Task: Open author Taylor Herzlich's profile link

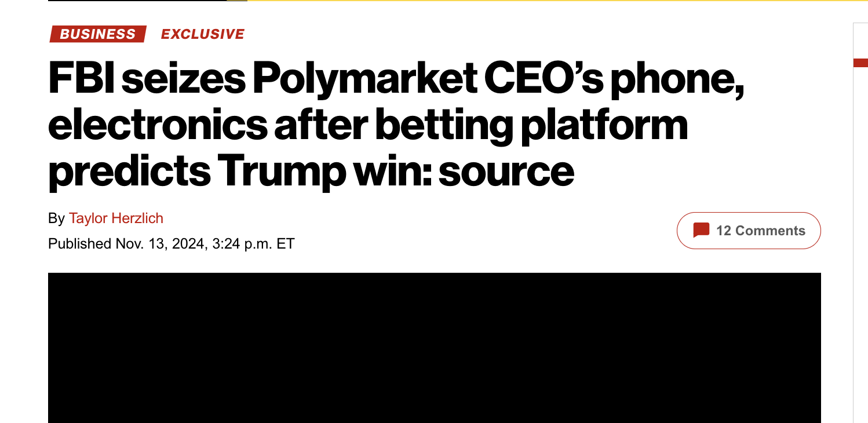Action: 116,218
